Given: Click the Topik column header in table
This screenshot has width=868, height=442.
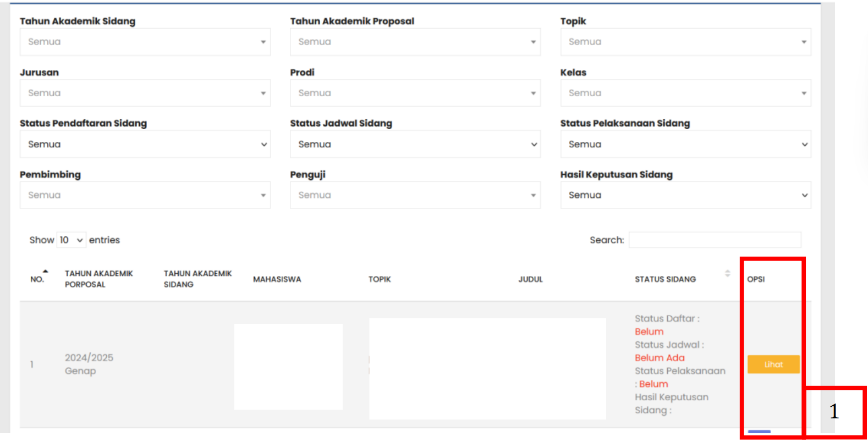Looking at the screenshot, I should point(380,279).
